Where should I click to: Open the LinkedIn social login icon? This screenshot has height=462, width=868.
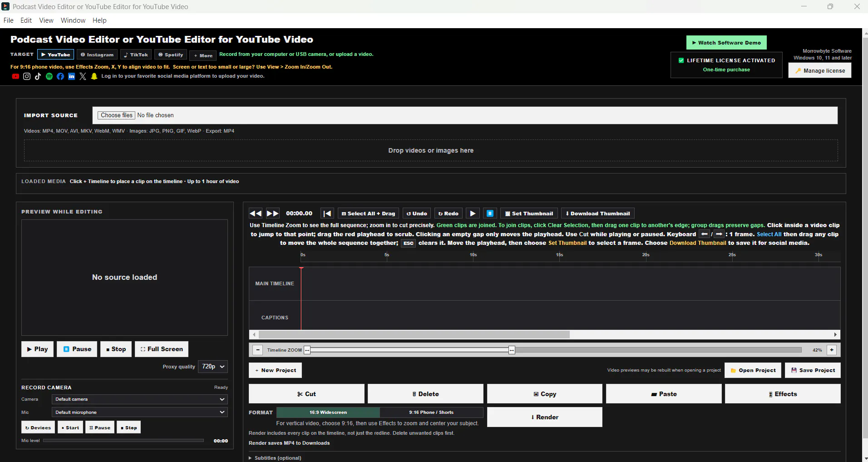click(x=71, y=76)
